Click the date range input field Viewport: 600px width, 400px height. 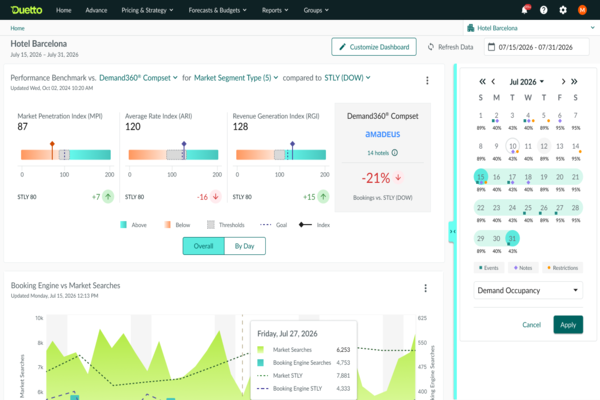(x=535, y=47)
